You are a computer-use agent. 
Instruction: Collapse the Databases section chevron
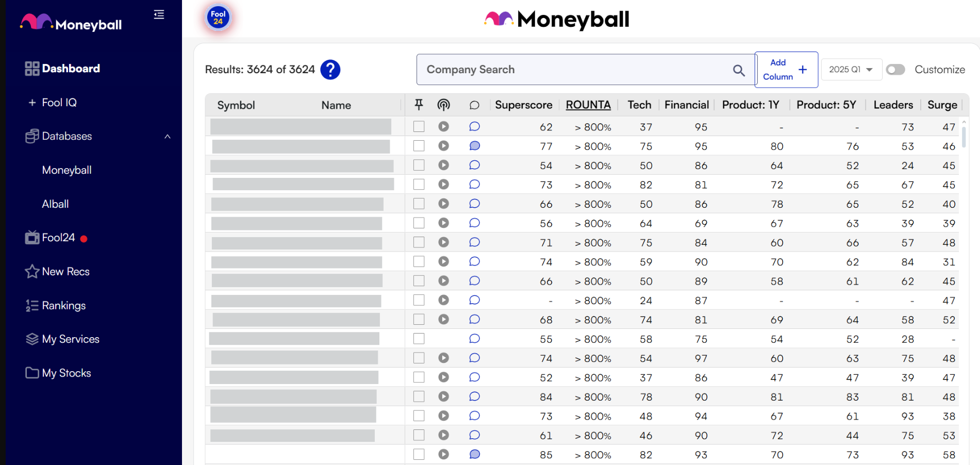168,137
